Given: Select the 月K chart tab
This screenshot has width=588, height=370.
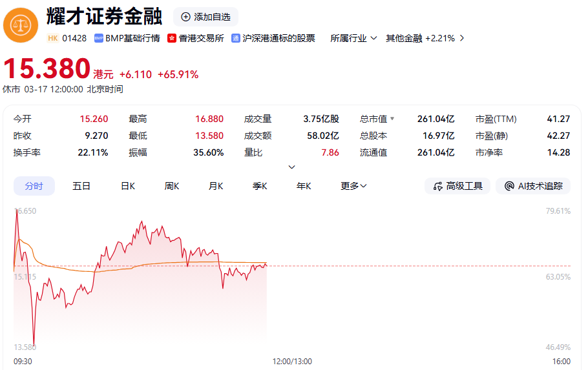Looking at the screenshot, I should (x=216, y=186).
